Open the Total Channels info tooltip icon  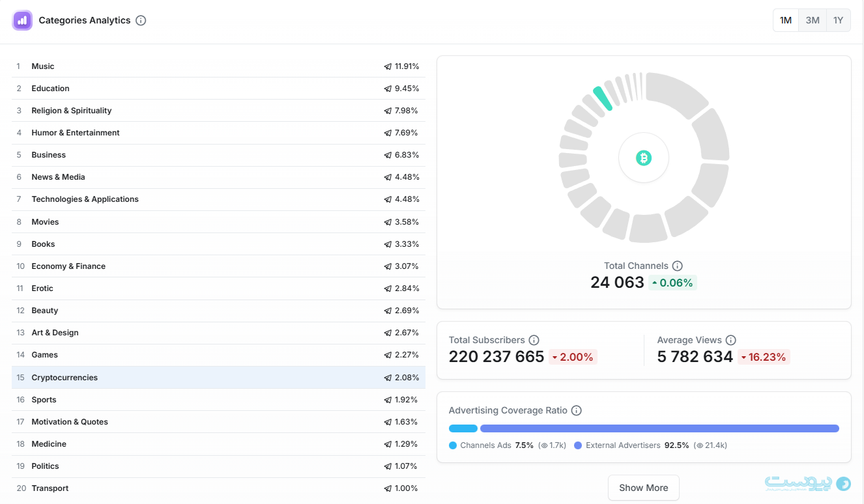[x=677, y=266]
